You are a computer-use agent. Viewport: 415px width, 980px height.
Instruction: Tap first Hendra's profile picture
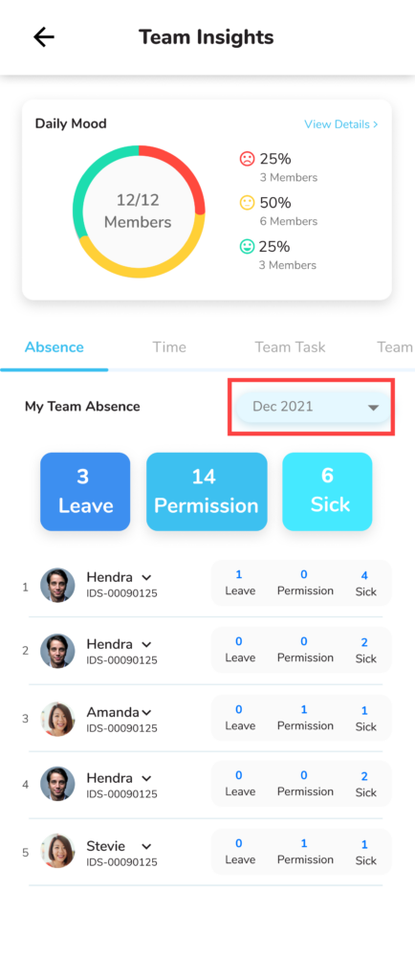click(57, 585)
